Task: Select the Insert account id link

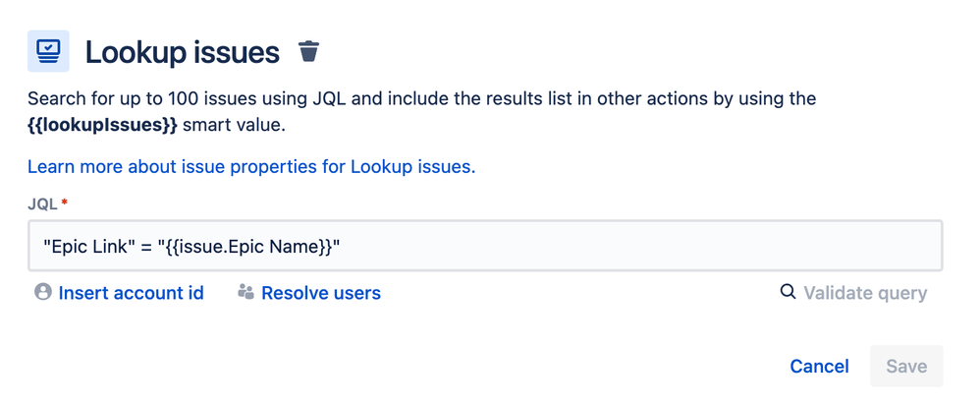Action: pyautogui.click(x=132, y=293)
